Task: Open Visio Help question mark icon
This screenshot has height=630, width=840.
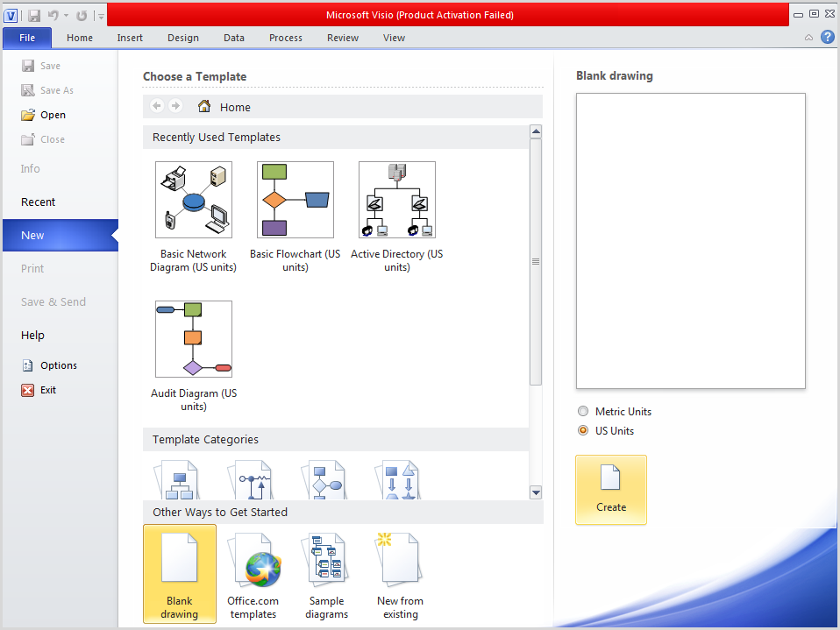Action: (x=828, y=37)
